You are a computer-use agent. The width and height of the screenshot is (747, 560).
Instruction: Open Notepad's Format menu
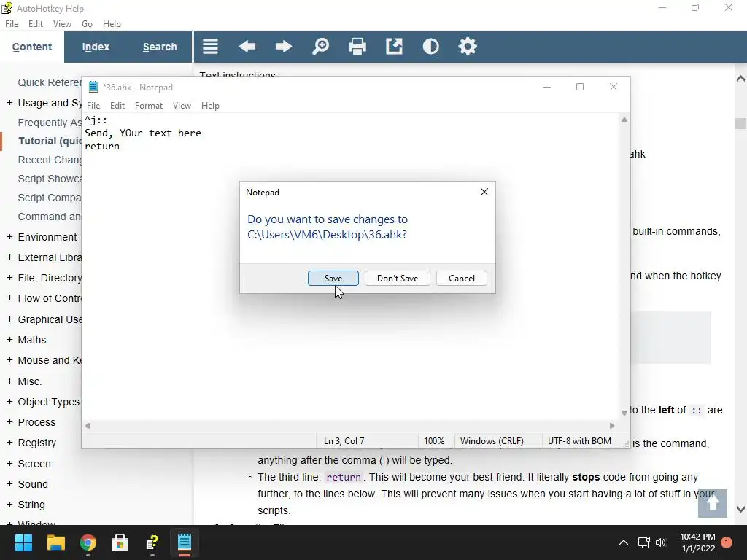[x=149, y=106]
